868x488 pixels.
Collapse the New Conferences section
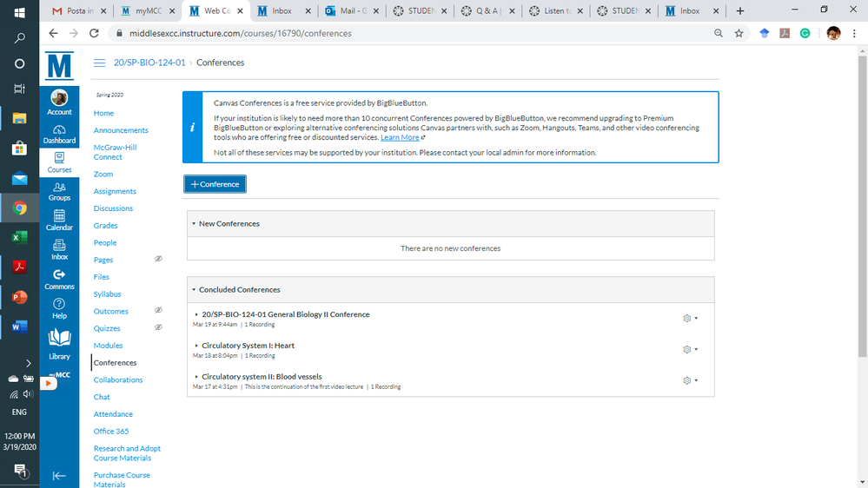click(195, 224)
